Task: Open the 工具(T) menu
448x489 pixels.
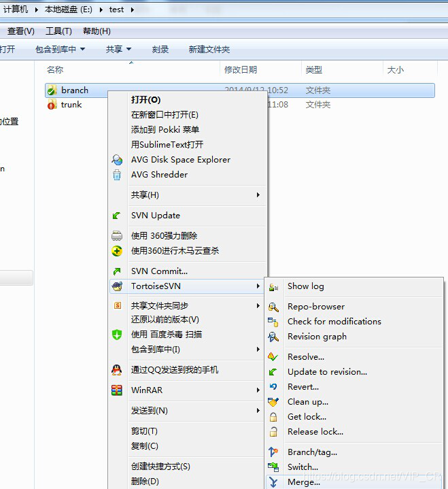Action: (x=58, y=31)
